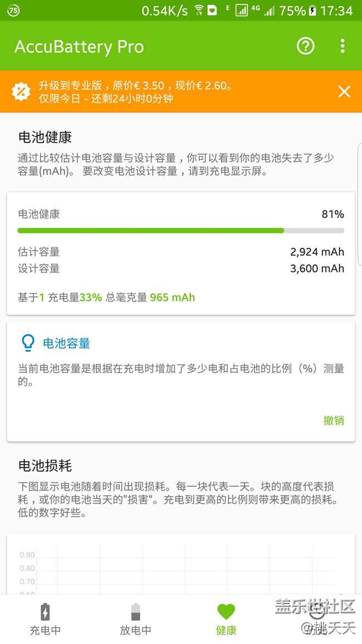Tap the 81% battery health value
This screenshot has height=644, width=362.
coord(332,214)
